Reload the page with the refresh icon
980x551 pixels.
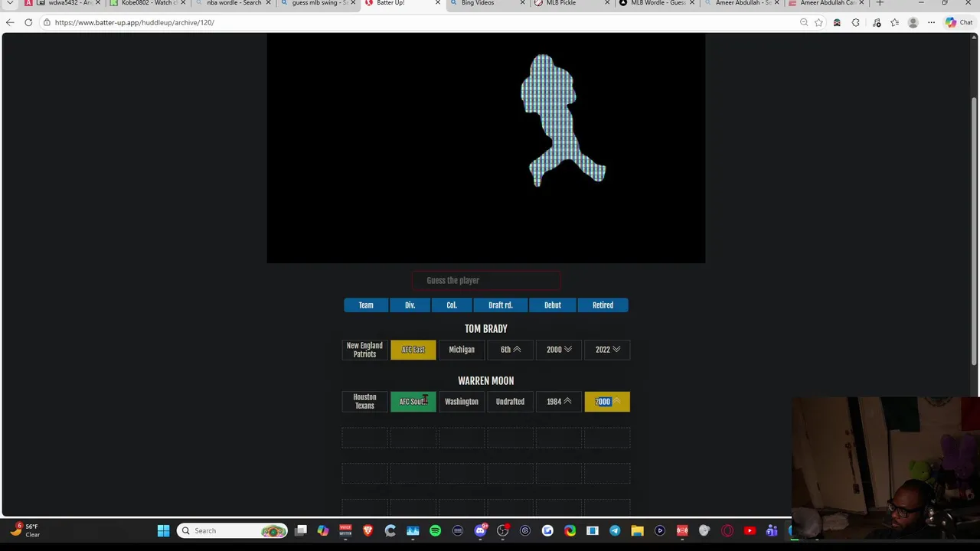coord(28,22)
